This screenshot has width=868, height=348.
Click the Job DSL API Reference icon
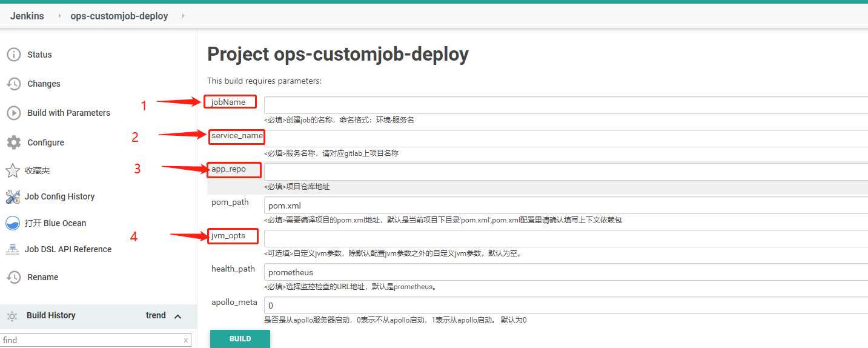point(13,249)
